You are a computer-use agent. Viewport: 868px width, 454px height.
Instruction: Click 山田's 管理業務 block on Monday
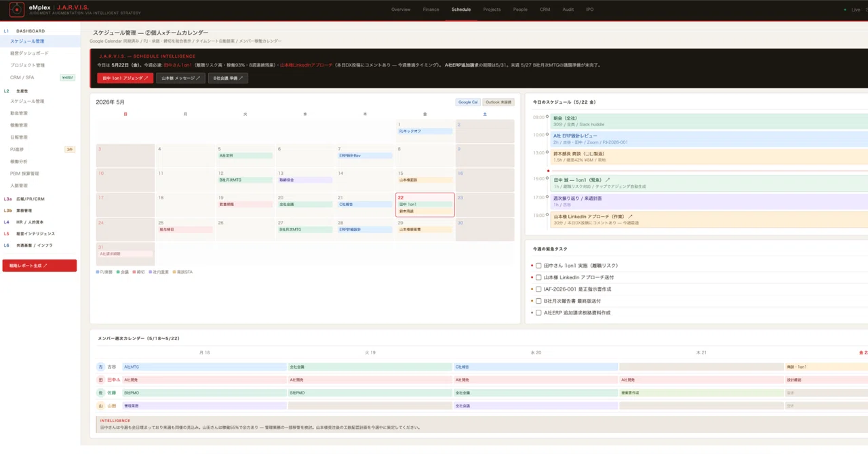(x=204, y=405)
